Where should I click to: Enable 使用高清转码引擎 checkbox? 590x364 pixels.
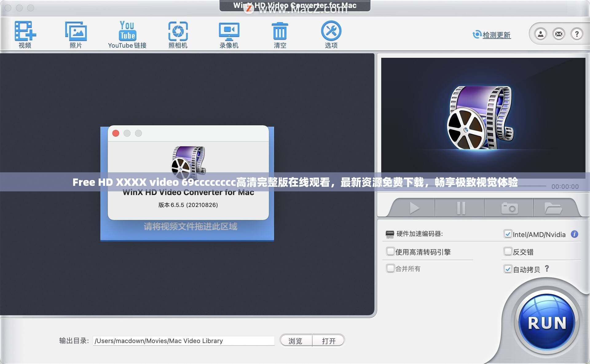[x=391, y=252]
